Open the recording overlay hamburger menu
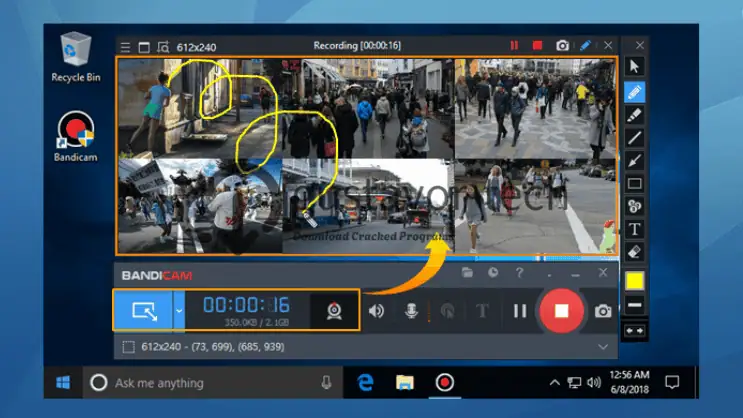 [125, 47]
